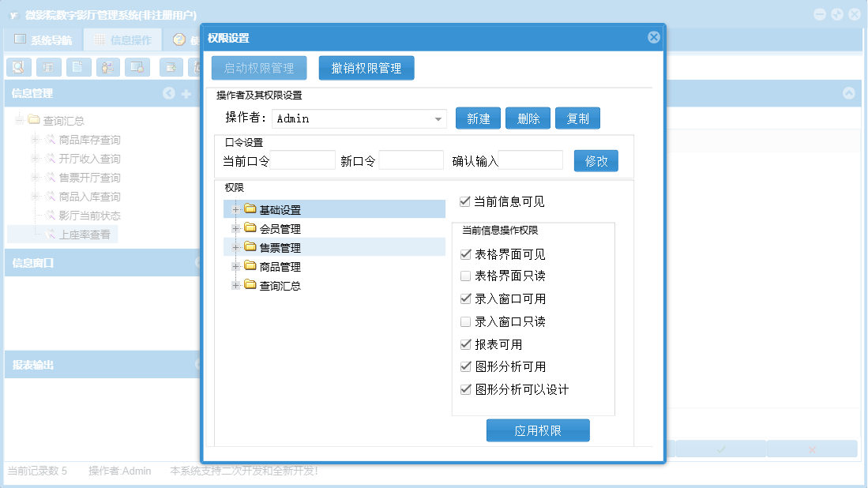
Task: Click the 商品管理 folder icon in permissions tree
Action: coord(250,265)
